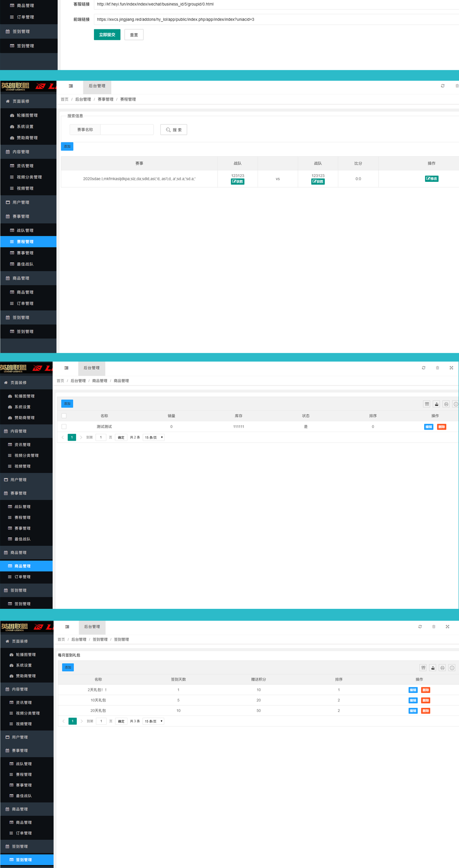Click page 1 button in 签到管理 pagination
This screenshot has width=459, height=868.
pyautogui.click(x=73, y=721)
